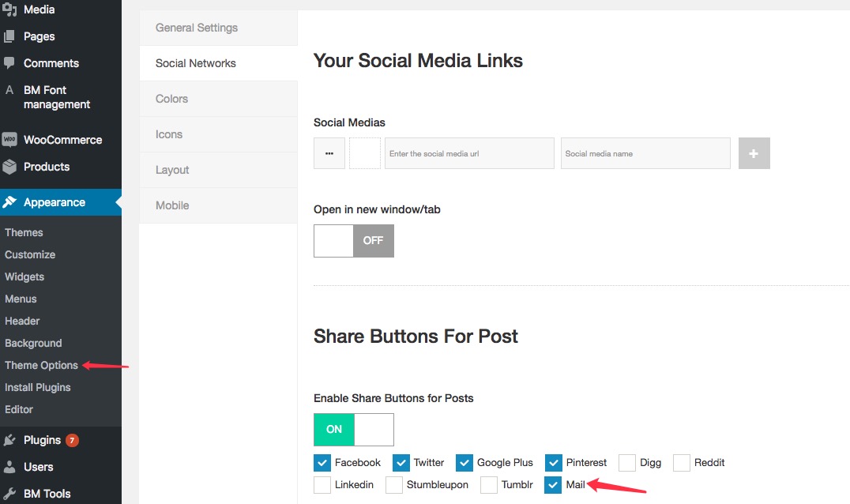This screenshot has height=504, width=850.
Task: Click the plus button to add social media
Action: (x=754, y=153)
